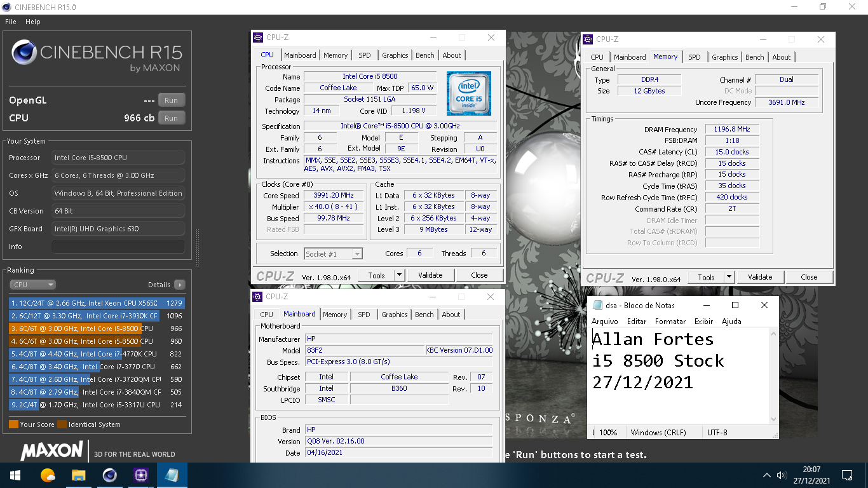Click the Notepad text 'Allan Fortes'
This screenshot has height=488, width=868.
click(653, 339)
